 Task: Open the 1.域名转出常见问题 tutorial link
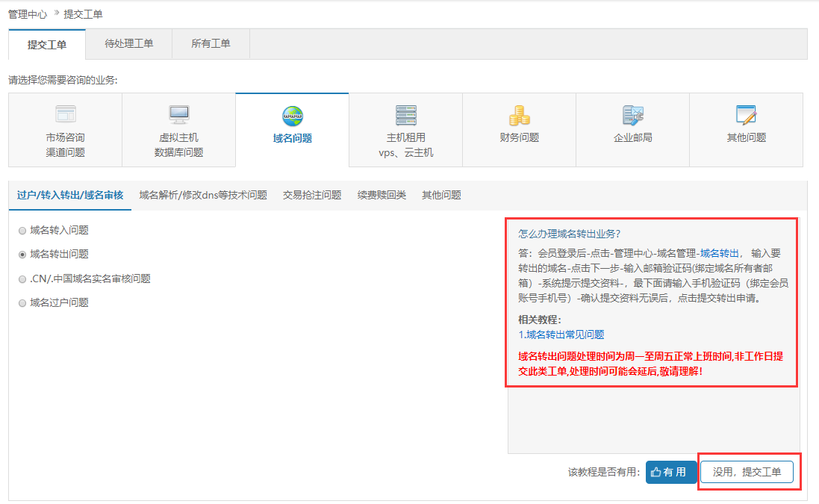[561, 335]
